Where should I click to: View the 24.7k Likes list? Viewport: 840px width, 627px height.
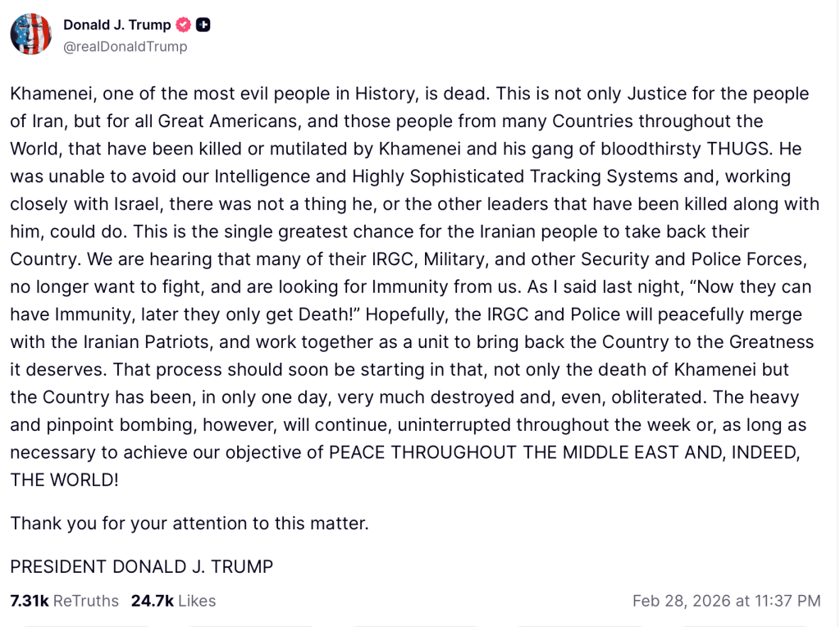pyautogui.click(x=174, y=601)
